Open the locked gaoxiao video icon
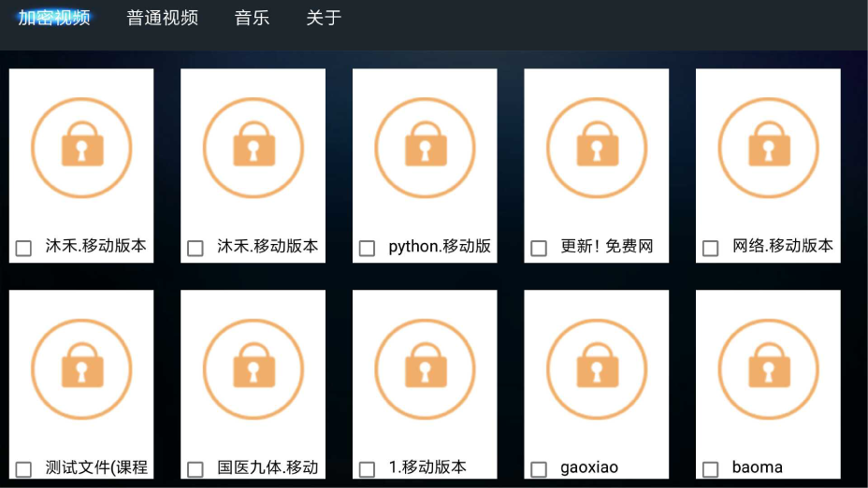Image resolution: width=868 pixels, height=488 pixels. coord(596,368)
